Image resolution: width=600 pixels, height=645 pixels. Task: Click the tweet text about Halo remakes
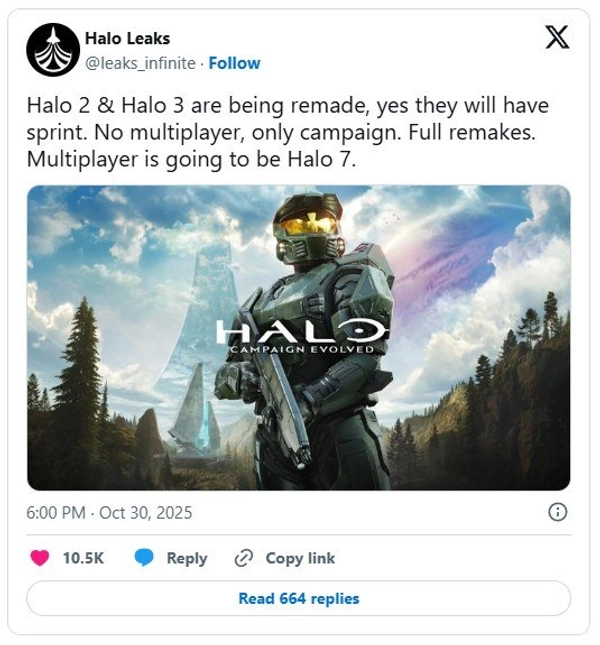coord(288,132)
